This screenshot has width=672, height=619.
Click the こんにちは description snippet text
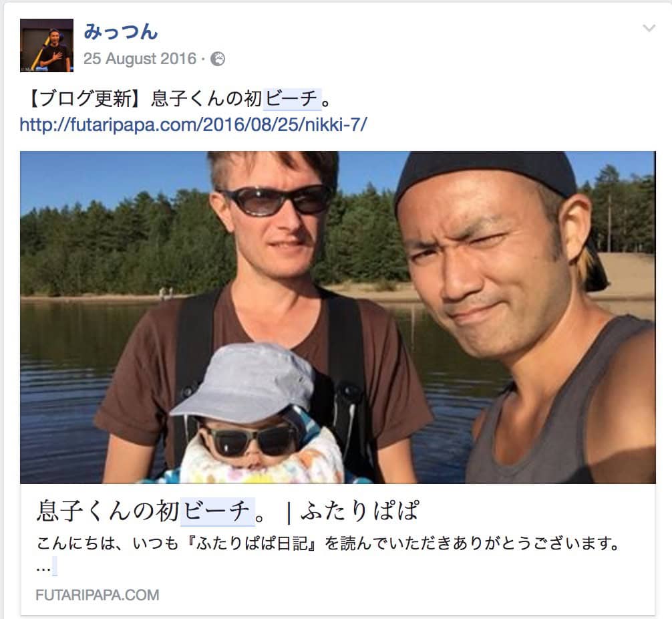328,543
